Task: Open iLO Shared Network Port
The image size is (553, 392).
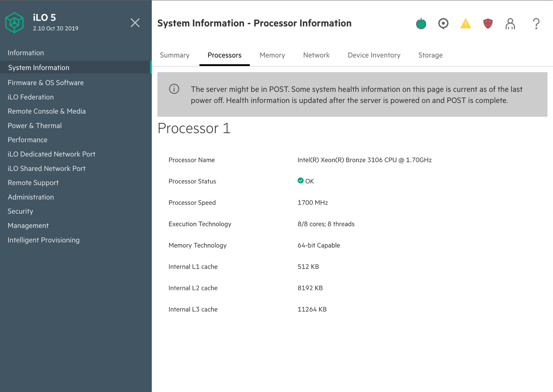Action: [x=47, y=169]
